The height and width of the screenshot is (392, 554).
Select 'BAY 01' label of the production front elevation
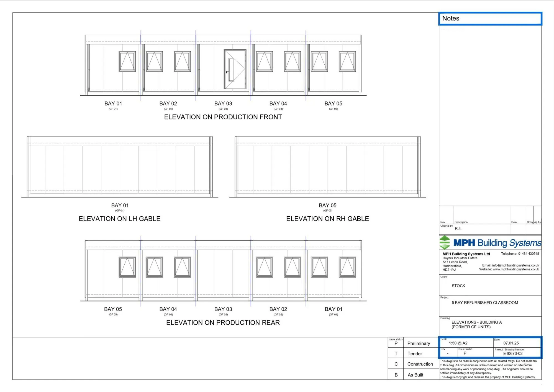[113, 103]
